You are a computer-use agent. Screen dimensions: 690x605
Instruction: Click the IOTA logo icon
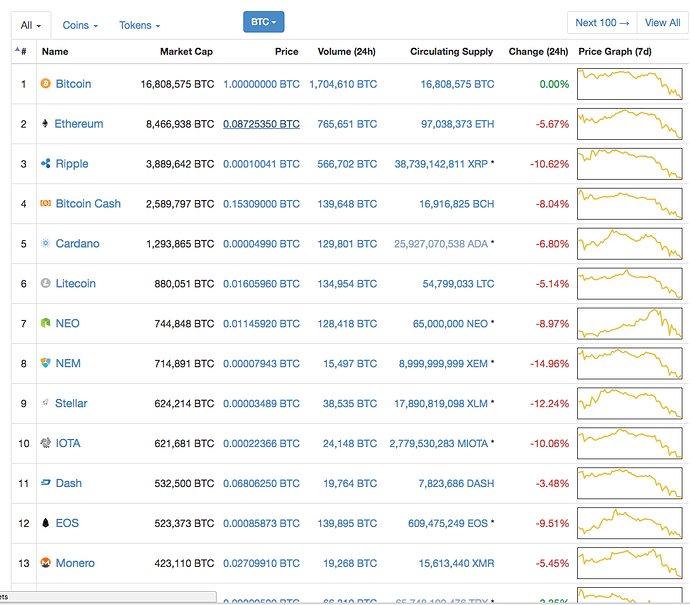(x=45, y=443)
